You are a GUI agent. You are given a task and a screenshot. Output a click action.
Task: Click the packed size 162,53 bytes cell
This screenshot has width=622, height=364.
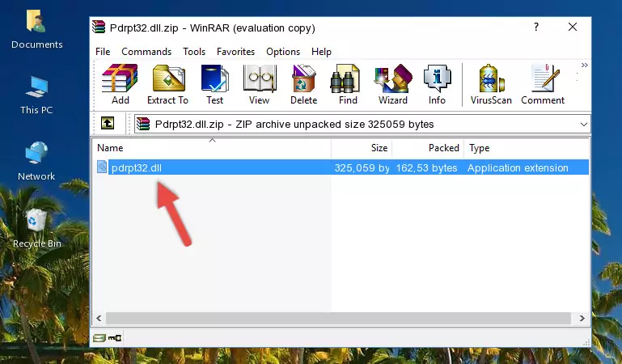click(426, 167)
